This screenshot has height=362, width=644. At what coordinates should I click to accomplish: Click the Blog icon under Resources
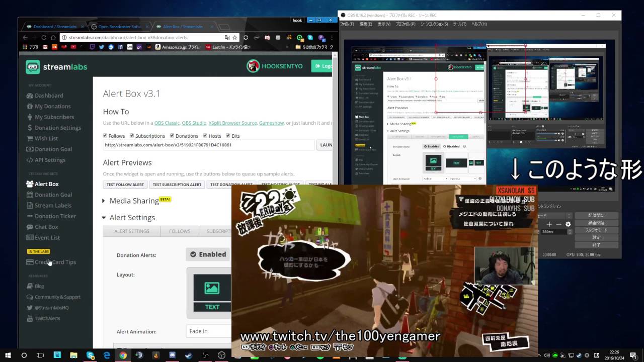coord(30,286)
